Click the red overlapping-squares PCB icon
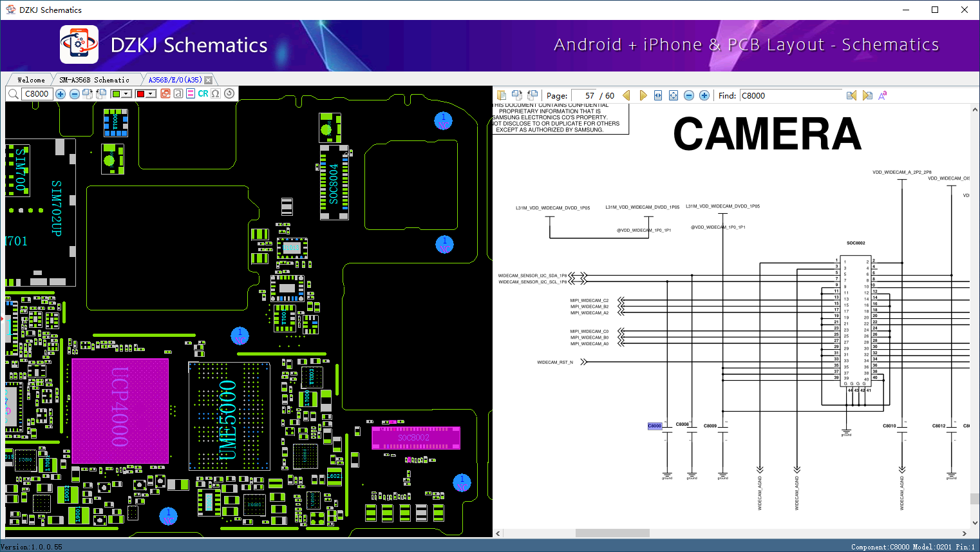This screenshot has width=980, height=552. pos(165,94)
